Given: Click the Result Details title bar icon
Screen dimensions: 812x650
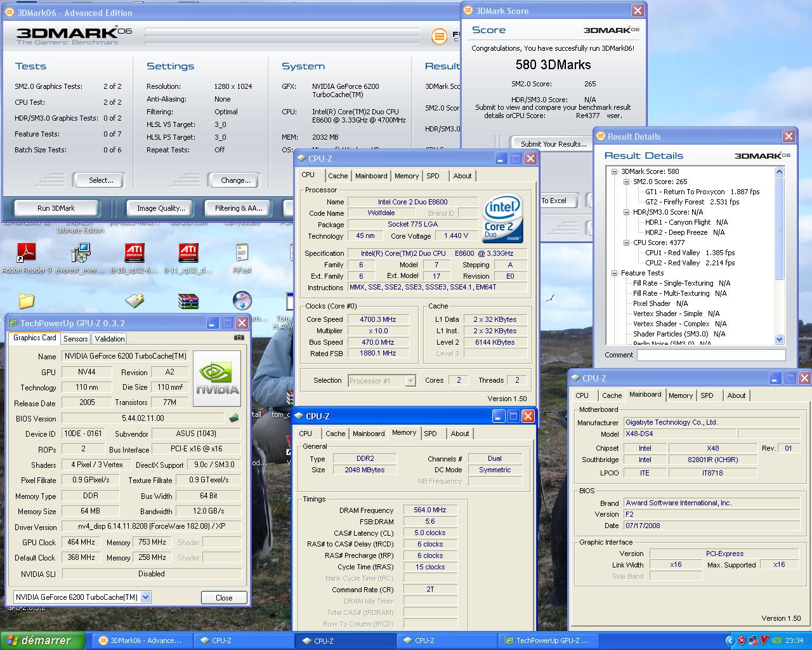Looking at the screenshot, I should (x=600, y=136).
